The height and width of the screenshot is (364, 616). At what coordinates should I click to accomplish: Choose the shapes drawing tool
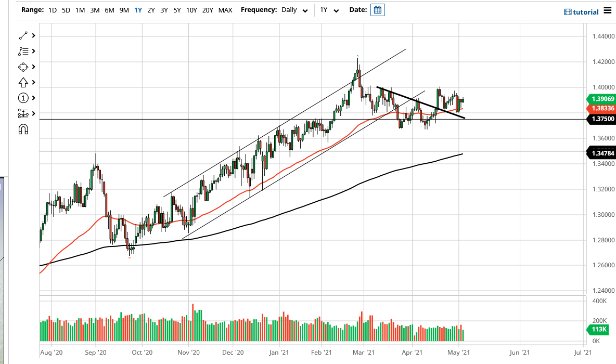23,67
